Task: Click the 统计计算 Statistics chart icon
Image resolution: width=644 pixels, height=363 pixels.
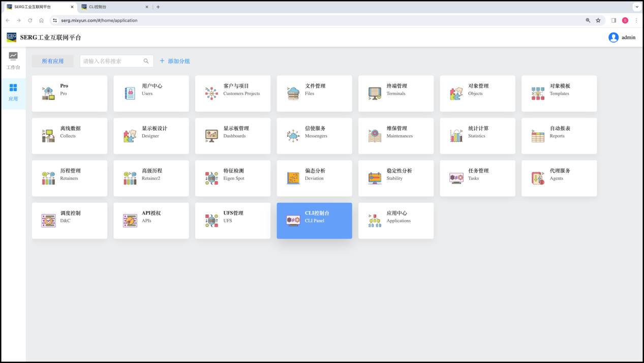Action: click(x=456, y=136)
